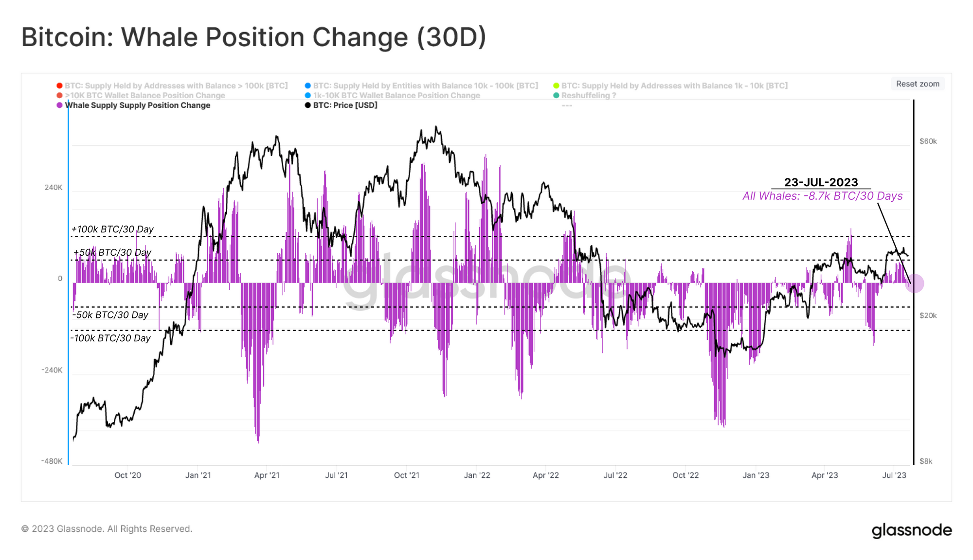973x560 pixels.
Task: Click the glassnode logo in the footer
Action: [x=912, y=530]
